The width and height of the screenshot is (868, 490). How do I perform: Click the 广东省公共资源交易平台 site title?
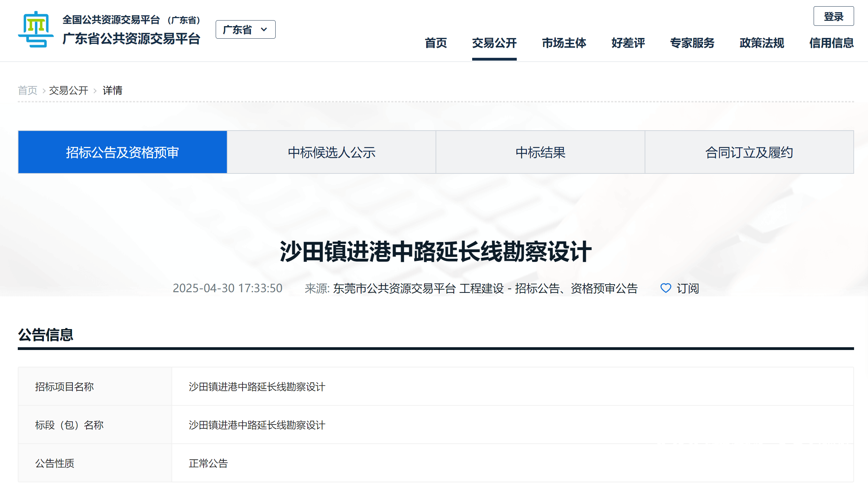[131, 39]
